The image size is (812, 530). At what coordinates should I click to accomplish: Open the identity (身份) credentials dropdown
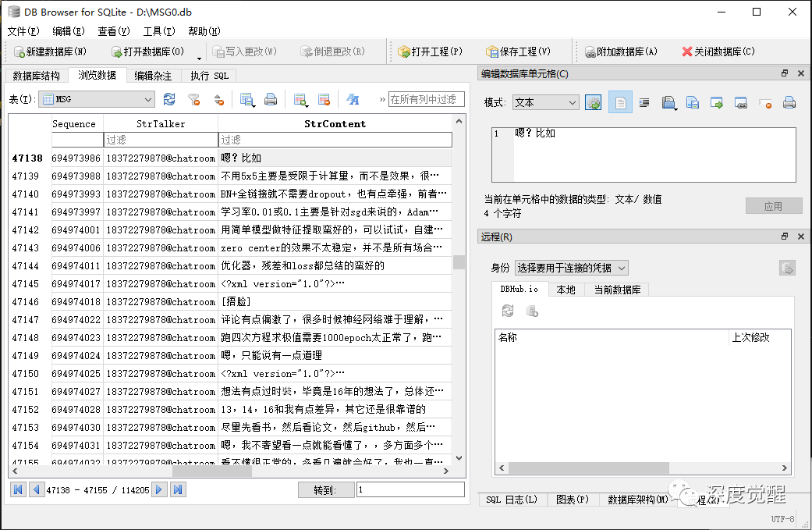[x=572, y=268]
